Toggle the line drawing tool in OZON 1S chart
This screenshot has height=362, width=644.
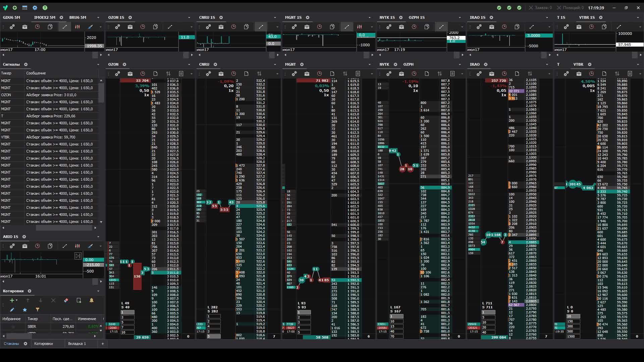click(170, 27)
